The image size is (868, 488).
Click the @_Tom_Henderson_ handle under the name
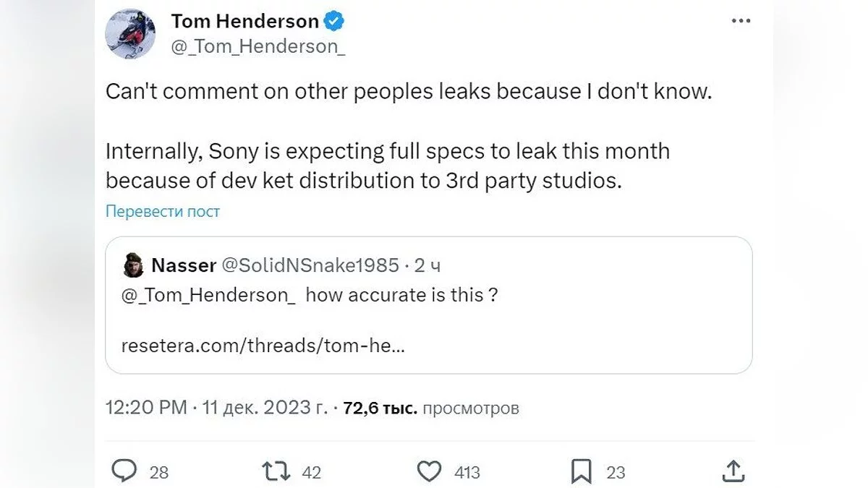coord(258,47)
